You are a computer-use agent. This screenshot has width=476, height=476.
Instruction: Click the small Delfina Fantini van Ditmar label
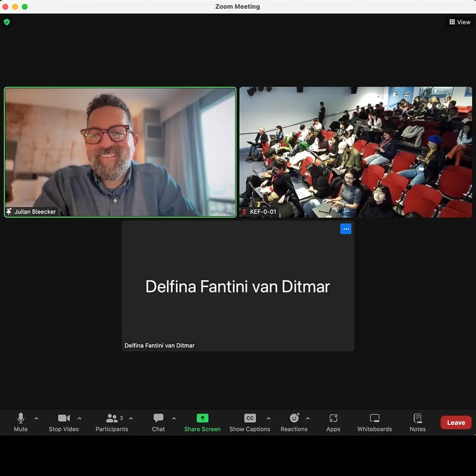click(x=159, y=345)
